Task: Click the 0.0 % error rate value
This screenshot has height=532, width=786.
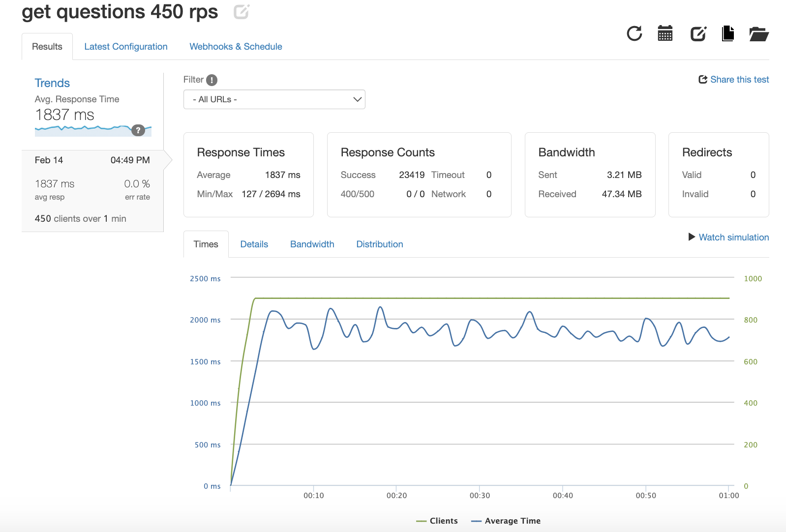Action: tap(137, 184)
